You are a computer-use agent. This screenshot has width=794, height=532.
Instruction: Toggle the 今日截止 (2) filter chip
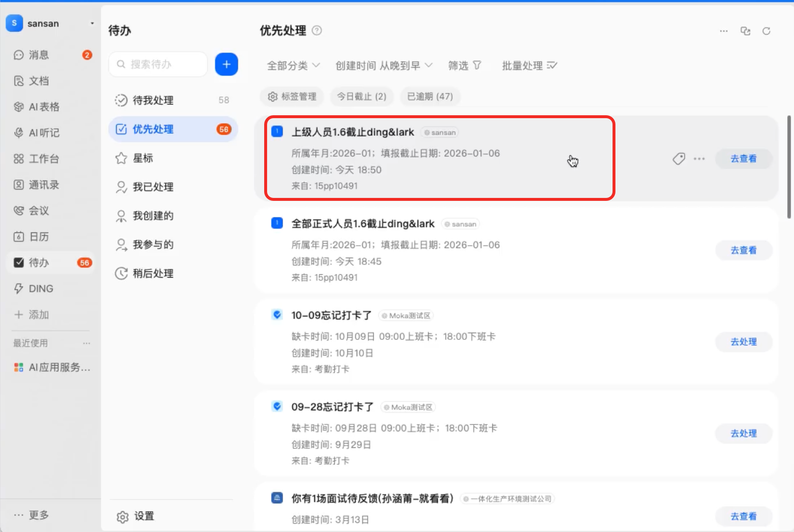tap(361, 96)
